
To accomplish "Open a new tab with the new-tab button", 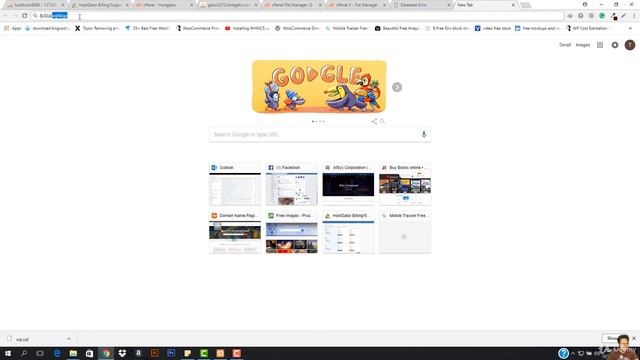I will tap(526, 5).
